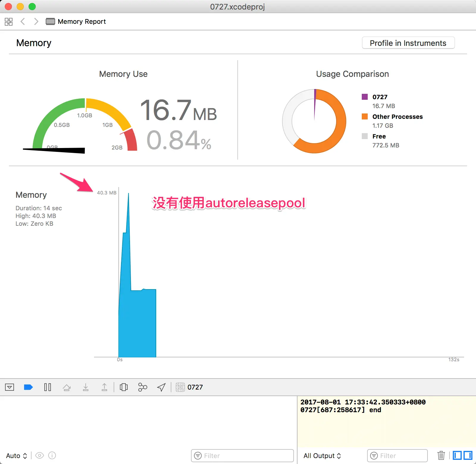
Task: Clear console with the trash icon
Action: click(441, 455)
